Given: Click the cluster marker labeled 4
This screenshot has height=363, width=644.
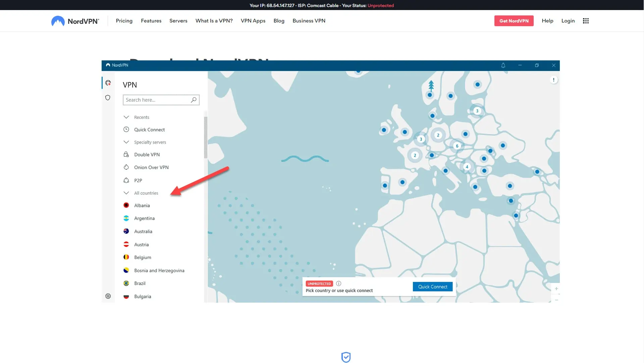Looking at the screenshot, I should 467,167.
